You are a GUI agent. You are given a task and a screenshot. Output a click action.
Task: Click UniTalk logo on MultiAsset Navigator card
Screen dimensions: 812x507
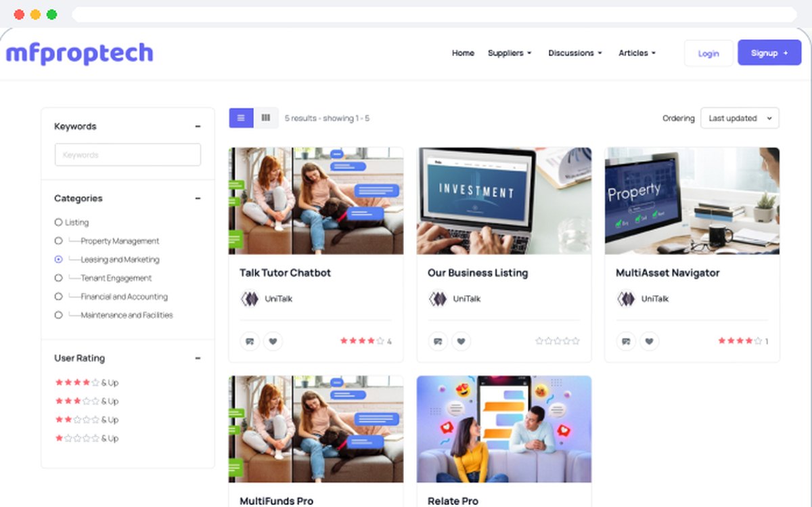pyautogui.click(x=626, y=299)
